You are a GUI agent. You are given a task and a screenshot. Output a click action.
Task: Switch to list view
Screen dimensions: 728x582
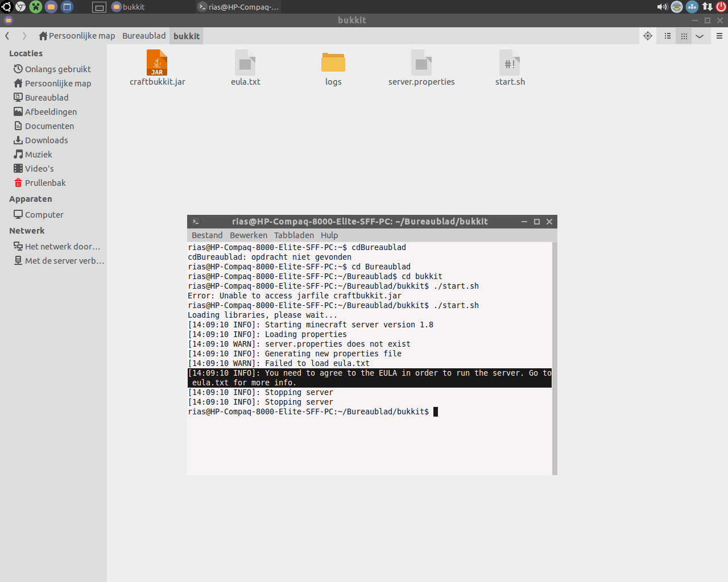(x=668, y=36)
